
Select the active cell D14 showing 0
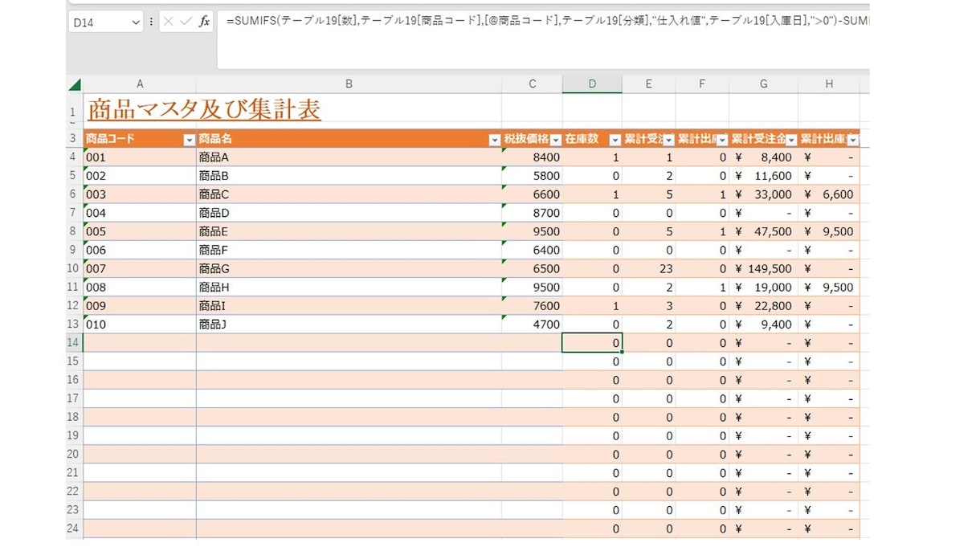(x=592, y=343)
